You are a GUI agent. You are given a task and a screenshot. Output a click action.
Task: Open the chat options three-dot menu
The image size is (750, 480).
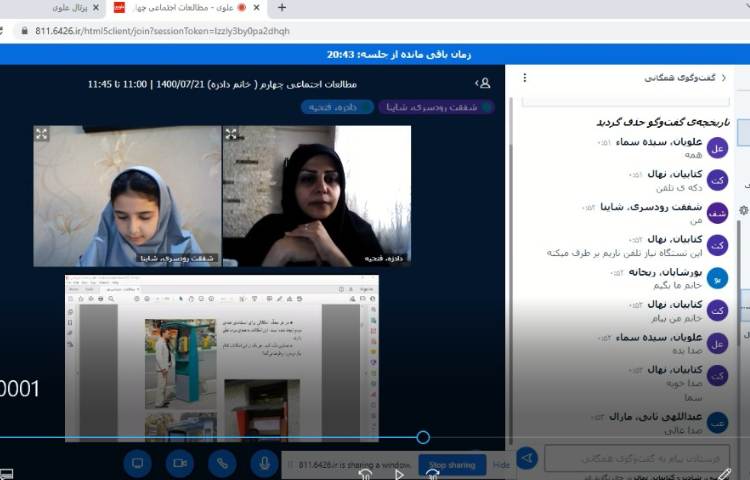525,77
